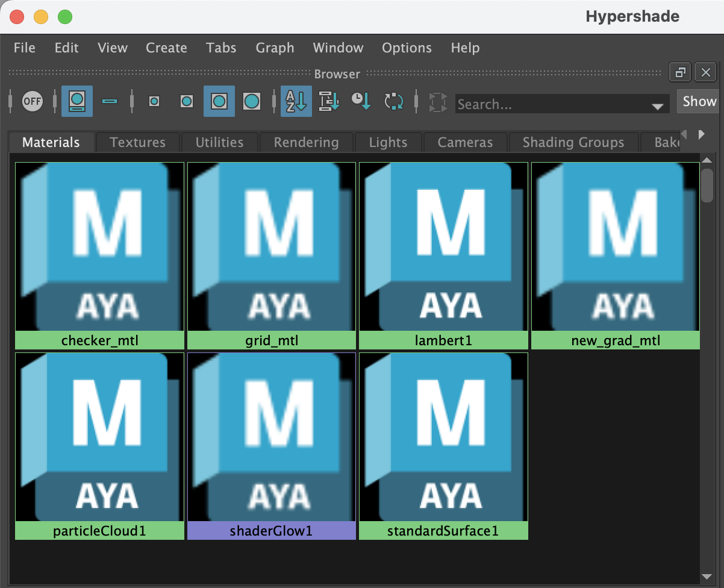
Task: Undock the Browser panel with float icon
Action: (x=680, y=73)
